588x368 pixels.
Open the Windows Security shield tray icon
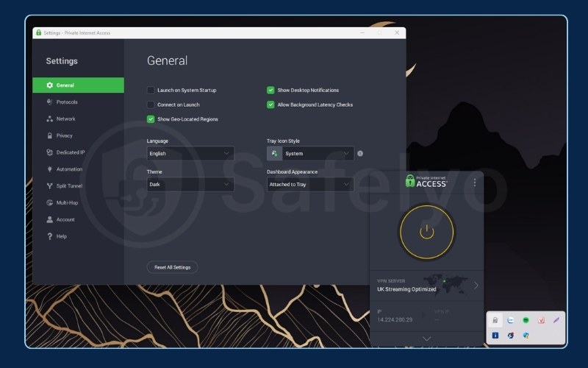point(526,336)
